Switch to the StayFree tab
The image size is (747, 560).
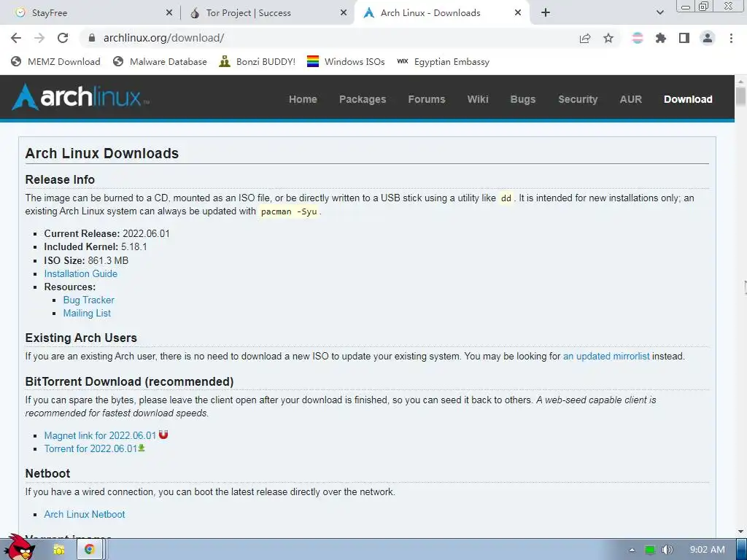90,13
